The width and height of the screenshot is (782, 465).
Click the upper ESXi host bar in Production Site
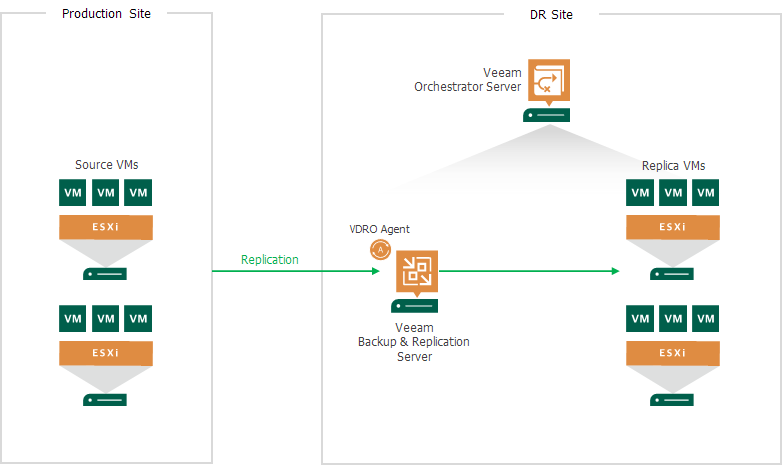tap(106, 228)
